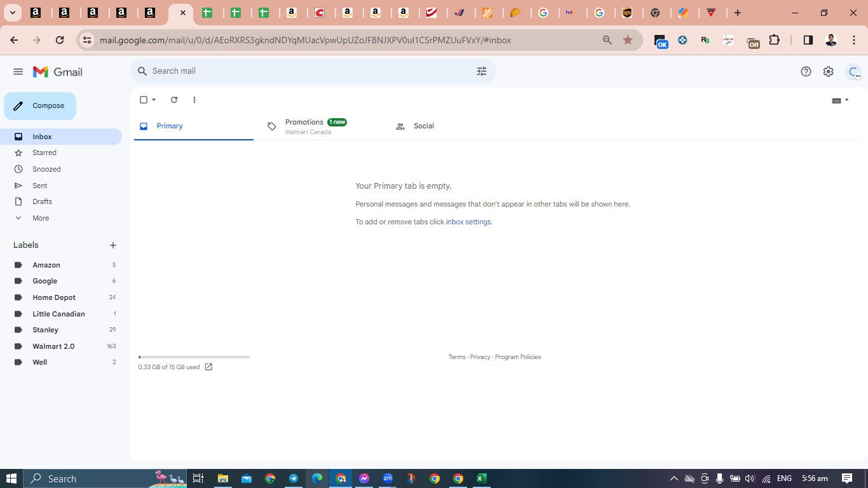
Task: Open the Snoozed folder
Action: [61, 169]
